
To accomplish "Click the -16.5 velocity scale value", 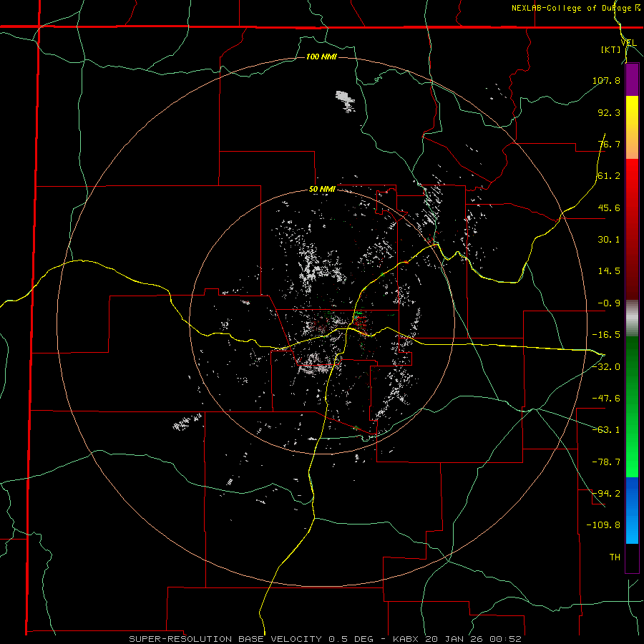I will 606,335.
